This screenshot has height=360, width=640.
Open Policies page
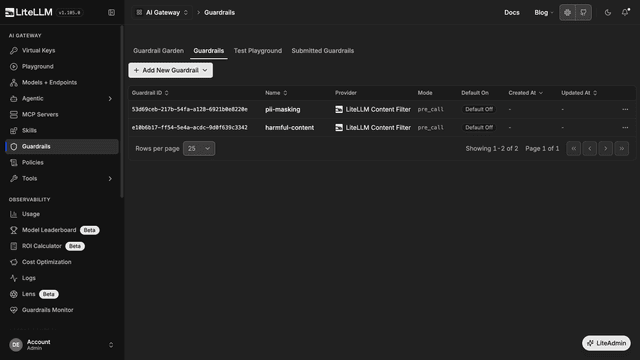click(x=62, y=162)
